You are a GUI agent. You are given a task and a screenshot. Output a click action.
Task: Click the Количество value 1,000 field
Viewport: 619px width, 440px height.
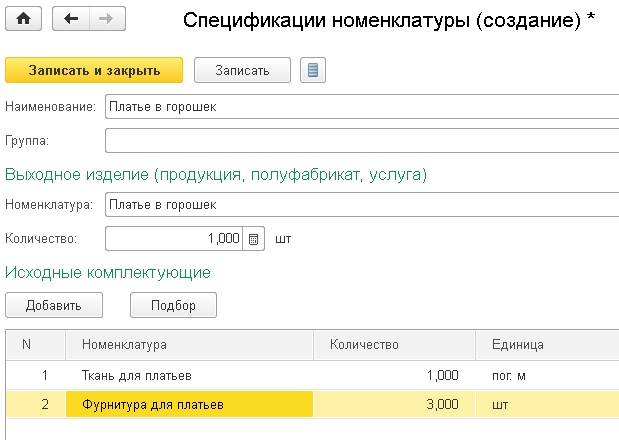point(174,239)
